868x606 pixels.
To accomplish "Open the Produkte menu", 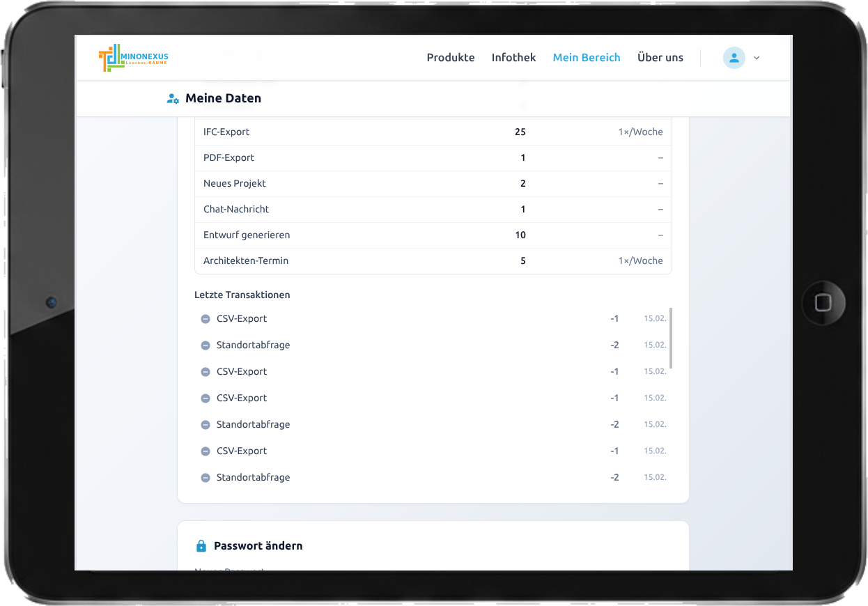I will 450,58.
